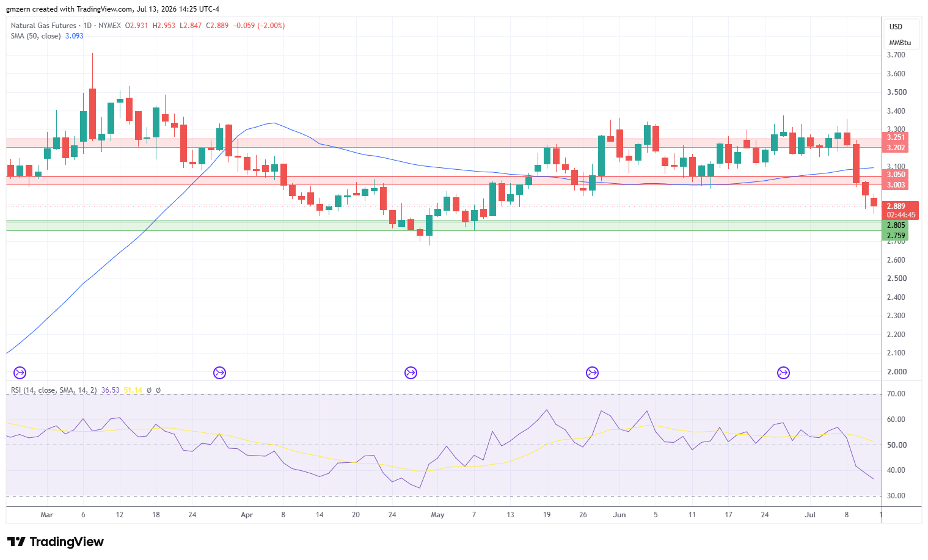
Task: Click the green 2.805 price label
Action: click(896, 225)
